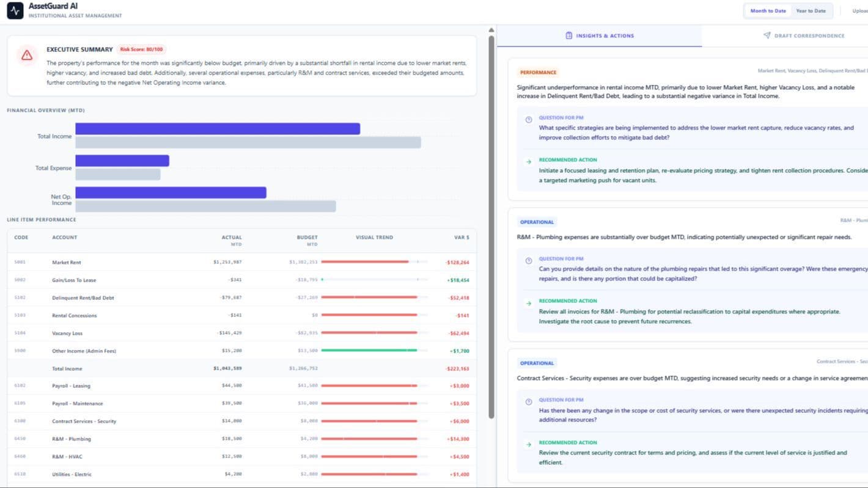Click question icon beside plumbing repairs question
The height and width of the screenshot is (488, 868).
coord(529,260)
